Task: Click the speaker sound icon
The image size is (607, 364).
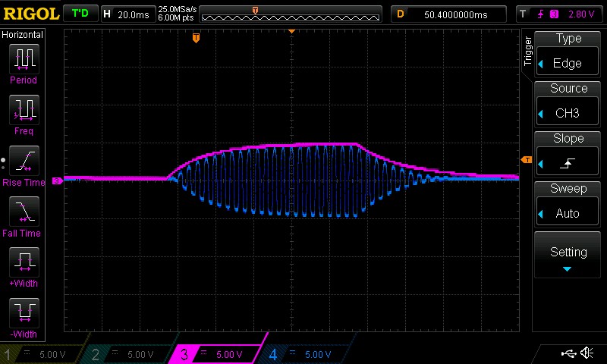Action: pyautogui.click(x=587, y=353)
